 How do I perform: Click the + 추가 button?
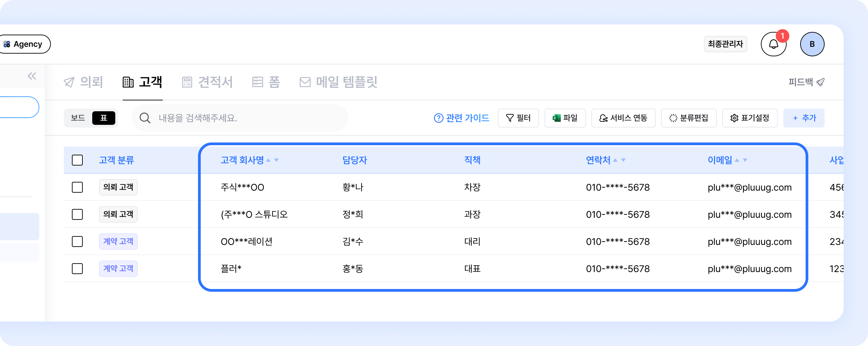coord(804,118)
